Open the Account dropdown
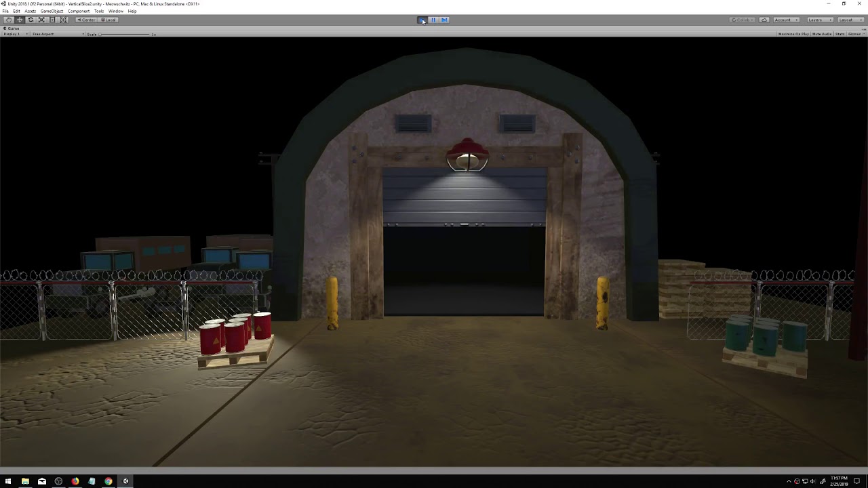This screenshot has height=488, width=868. pyautogui.click(x=787, y=20)
